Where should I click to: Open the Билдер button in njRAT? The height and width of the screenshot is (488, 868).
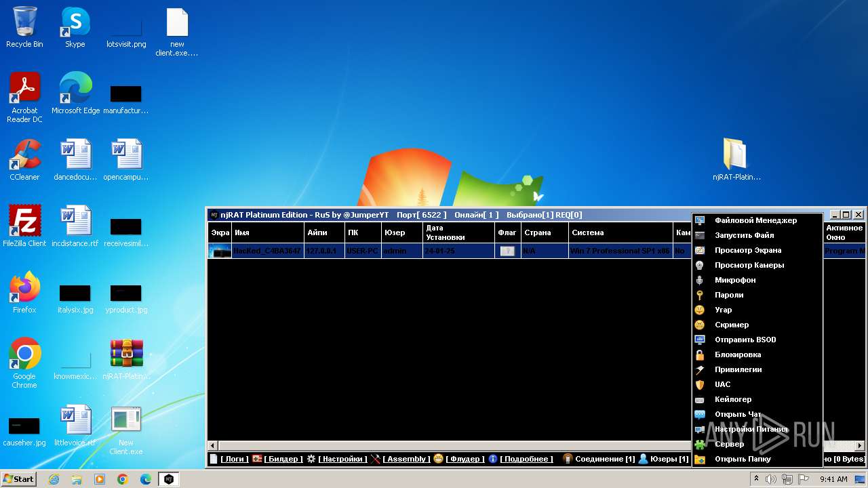[277, 459]
